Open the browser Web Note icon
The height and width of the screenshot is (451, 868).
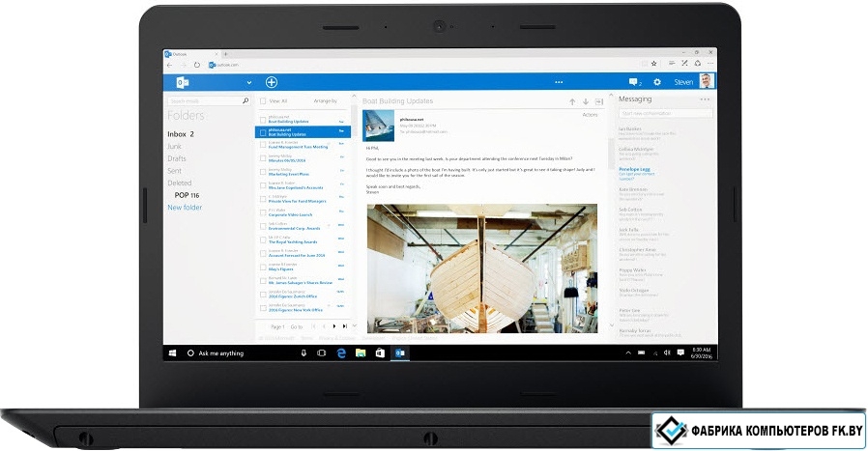684,64
